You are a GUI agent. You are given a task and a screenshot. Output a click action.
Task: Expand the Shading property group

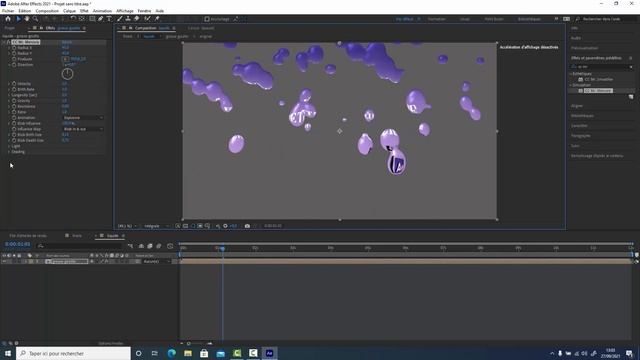coord(9,151)
